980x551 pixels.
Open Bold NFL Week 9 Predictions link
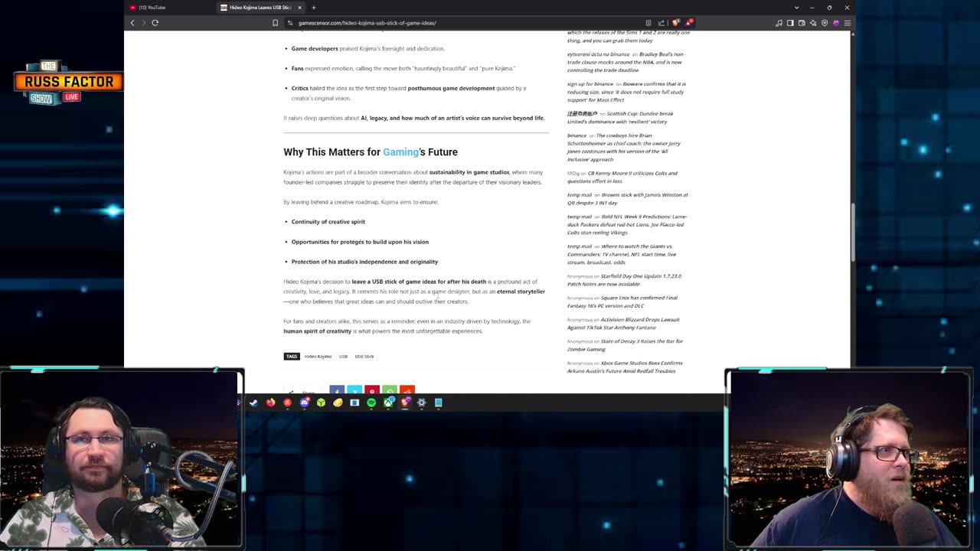tap(627, 224)
